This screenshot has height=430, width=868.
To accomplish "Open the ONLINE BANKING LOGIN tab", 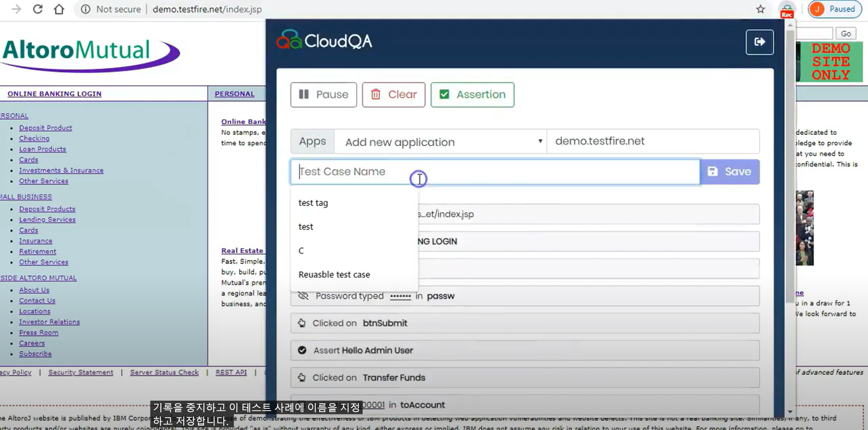I will coord(54,94).
